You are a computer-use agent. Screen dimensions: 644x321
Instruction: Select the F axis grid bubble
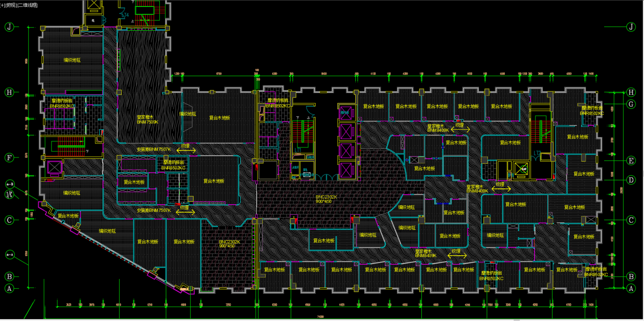pyautogui.click(x=9, y=158)
